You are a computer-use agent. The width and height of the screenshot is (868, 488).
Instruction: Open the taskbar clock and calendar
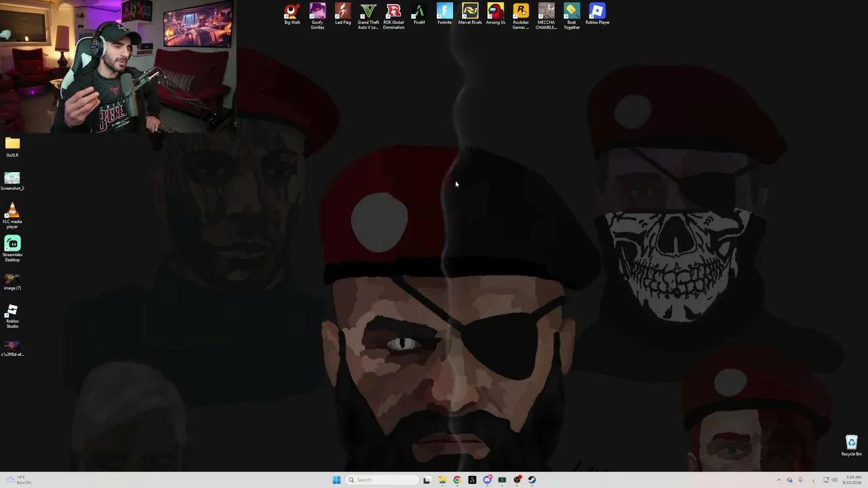(852, 480)
